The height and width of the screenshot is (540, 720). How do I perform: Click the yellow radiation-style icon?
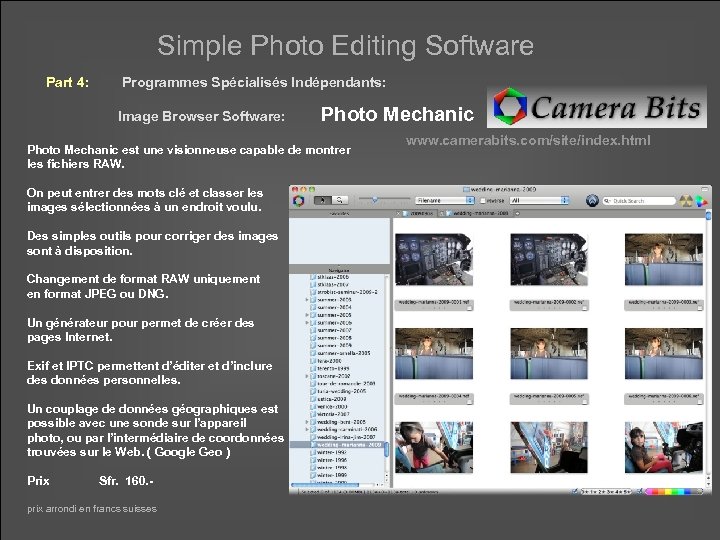tap(686, 201)
